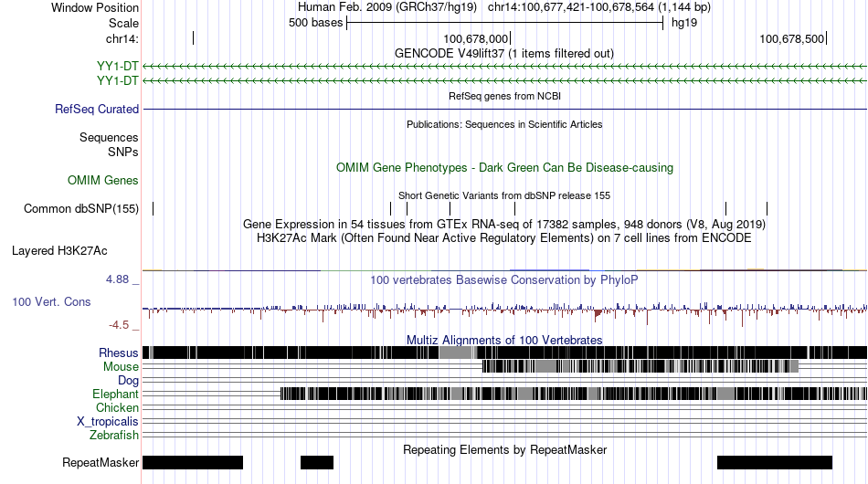
Task: Click the RepeatMasker track label
Action: 101,462
